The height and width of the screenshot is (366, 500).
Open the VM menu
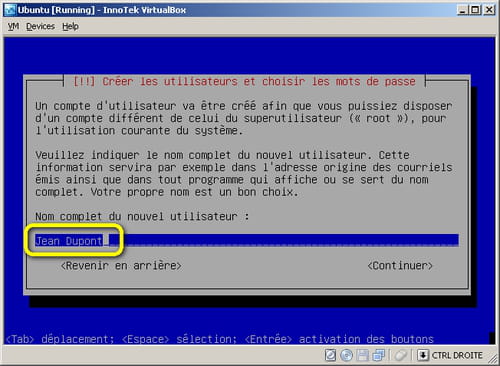[13, 26]
